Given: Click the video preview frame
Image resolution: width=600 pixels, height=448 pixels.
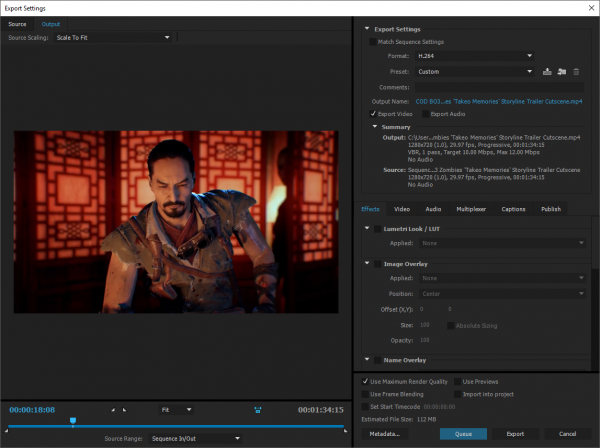Looking at the screenshot, I should coord(176,222).
